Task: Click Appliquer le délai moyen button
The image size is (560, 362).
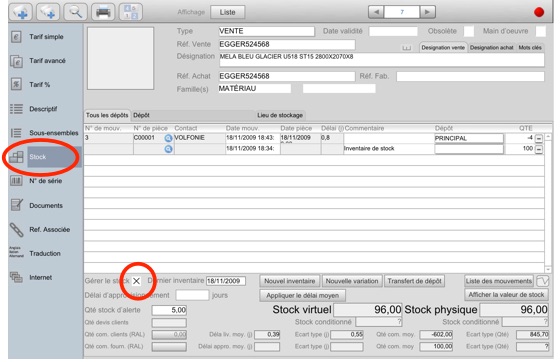Action: 302,296
